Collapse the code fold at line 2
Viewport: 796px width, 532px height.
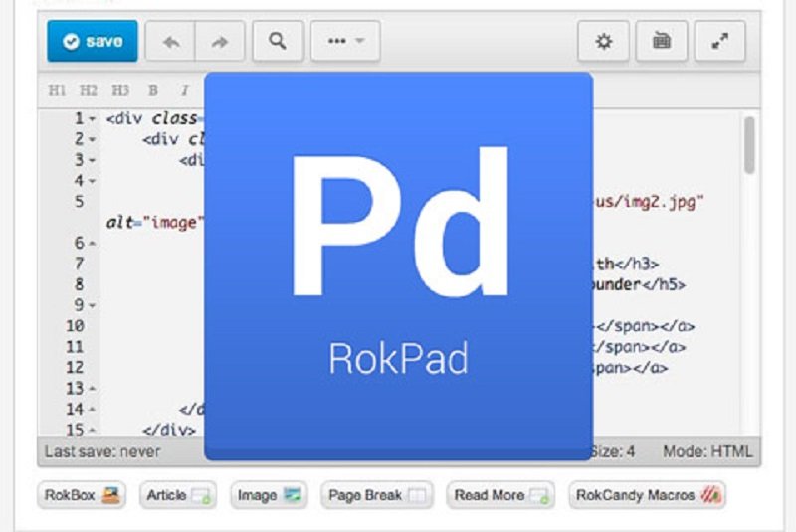click(x=92, y=139)
